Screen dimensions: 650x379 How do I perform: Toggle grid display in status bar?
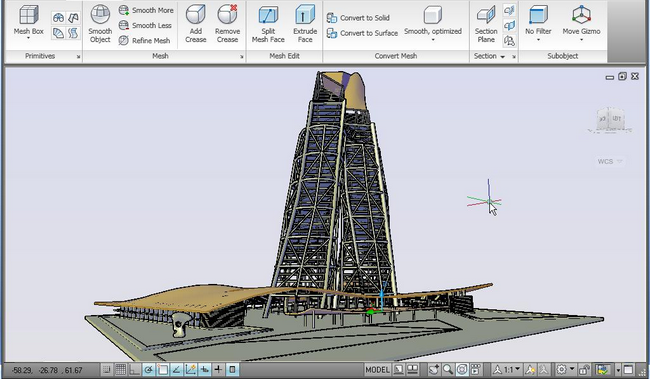[121, 369]
